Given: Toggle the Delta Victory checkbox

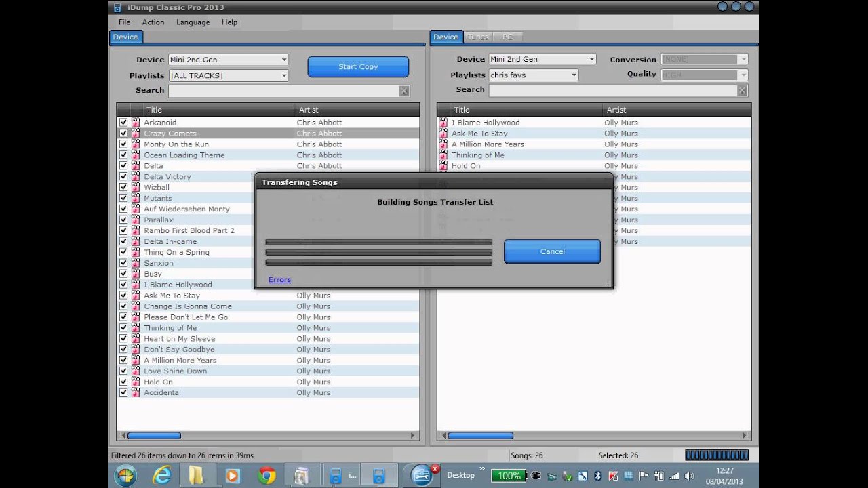Looking at the screenshot, I should point(123,177).
